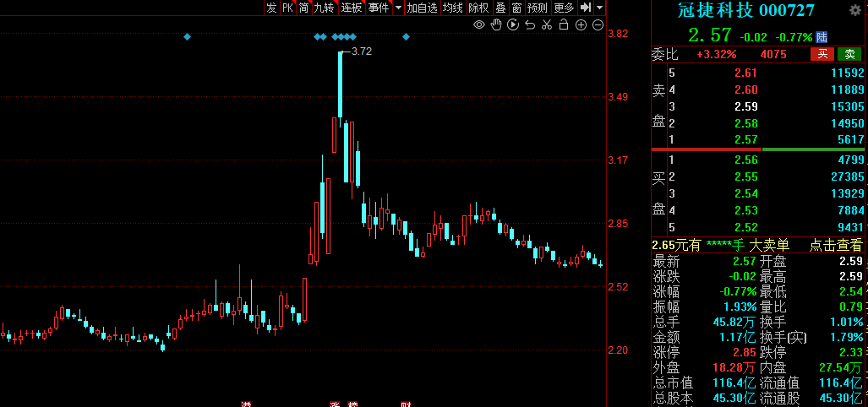The width and height of the screenshot is (868, 407).
Task: Select sell level 3 price 2.59
Action: coord(745,106)
